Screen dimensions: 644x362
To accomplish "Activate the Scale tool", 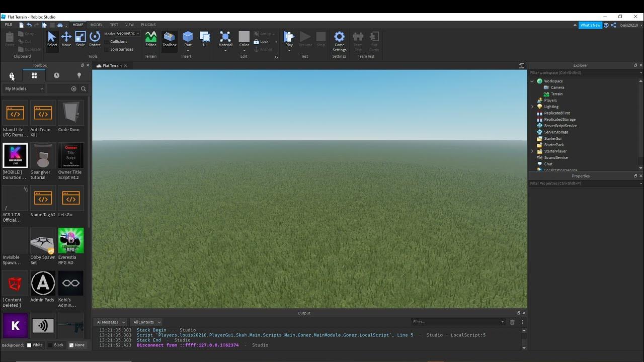I will [x=80, y=39].
